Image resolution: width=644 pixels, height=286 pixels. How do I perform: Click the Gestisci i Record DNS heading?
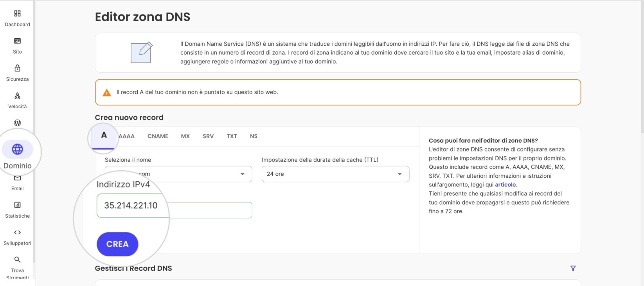tap(133, 268)
